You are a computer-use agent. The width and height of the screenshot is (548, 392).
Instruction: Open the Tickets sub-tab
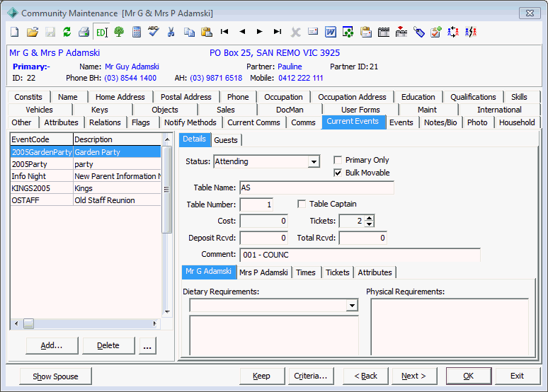(338, 272)
